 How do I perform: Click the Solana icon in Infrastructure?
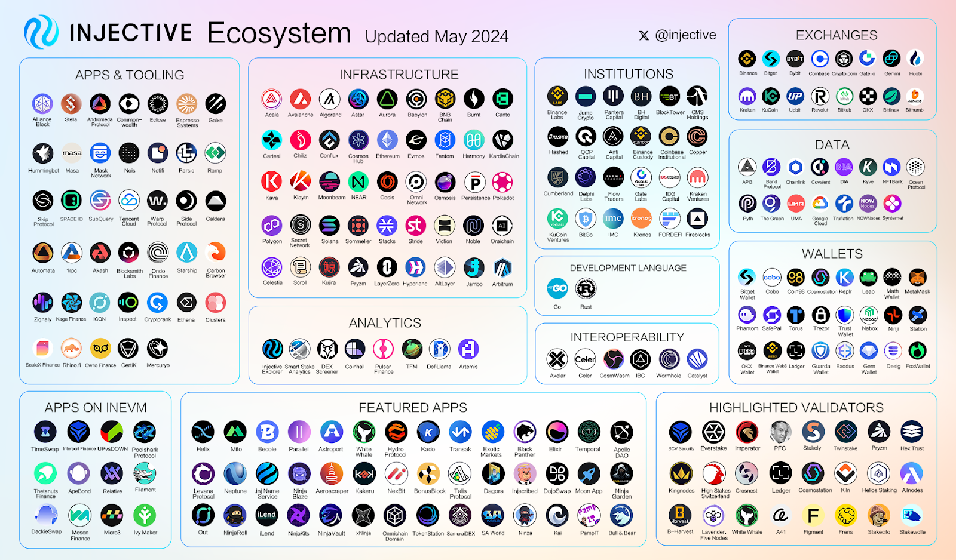(x=329, y=226)
